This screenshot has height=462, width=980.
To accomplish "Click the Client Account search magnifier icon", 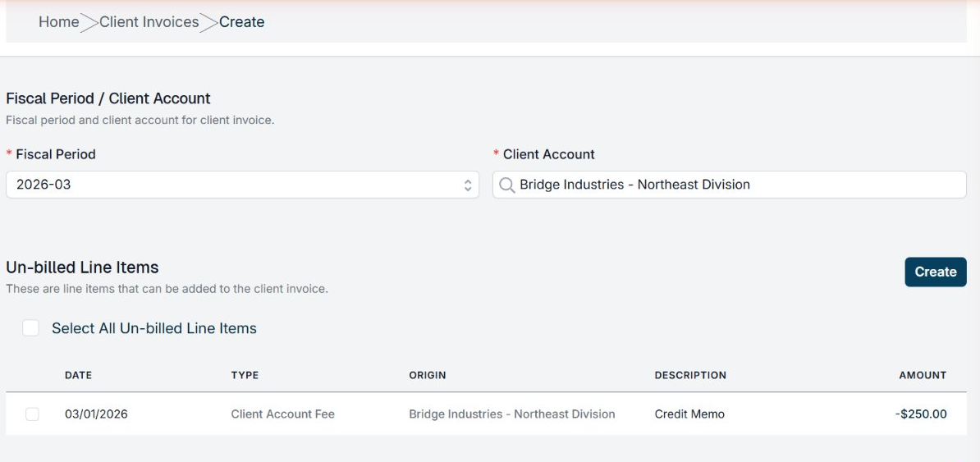I will click(507, 185).
